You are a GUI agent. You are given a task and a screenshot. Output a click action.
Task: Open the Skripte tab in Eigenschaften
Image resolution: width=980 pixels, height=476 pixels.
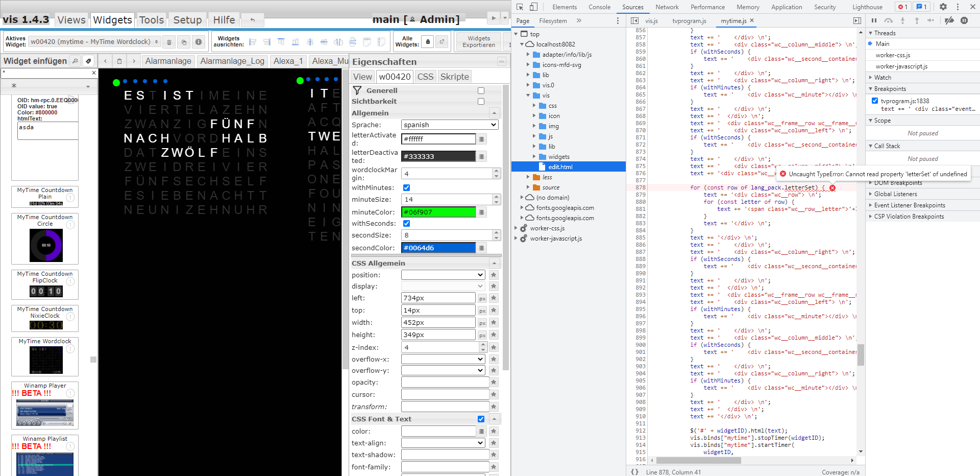point(454,77)
